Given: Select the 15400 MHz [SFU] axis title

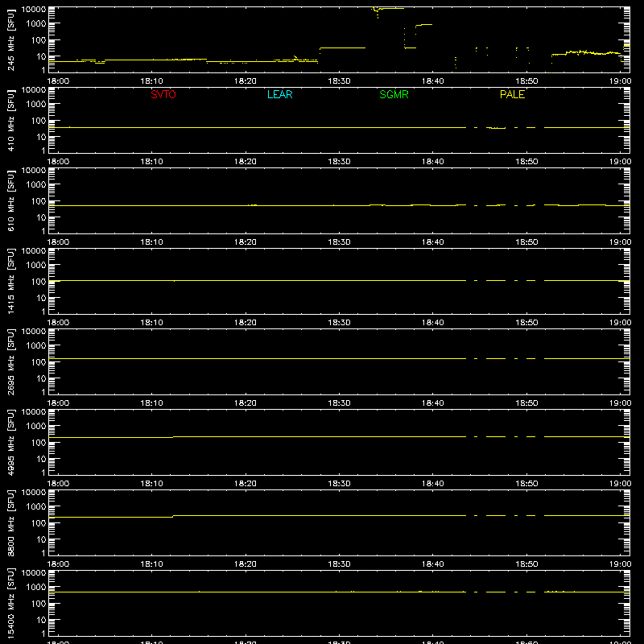Looking at the screenshot, I should coord(11,603).
